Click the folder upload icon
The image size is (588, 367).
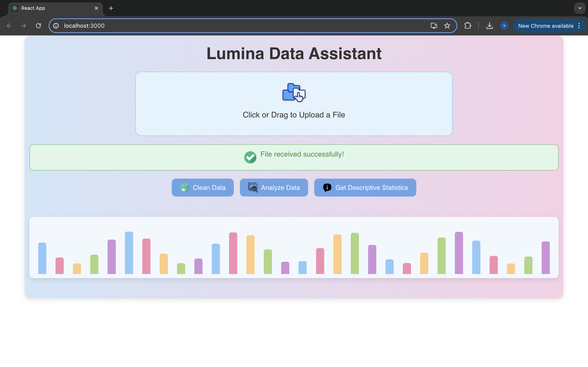coord(294,92)
